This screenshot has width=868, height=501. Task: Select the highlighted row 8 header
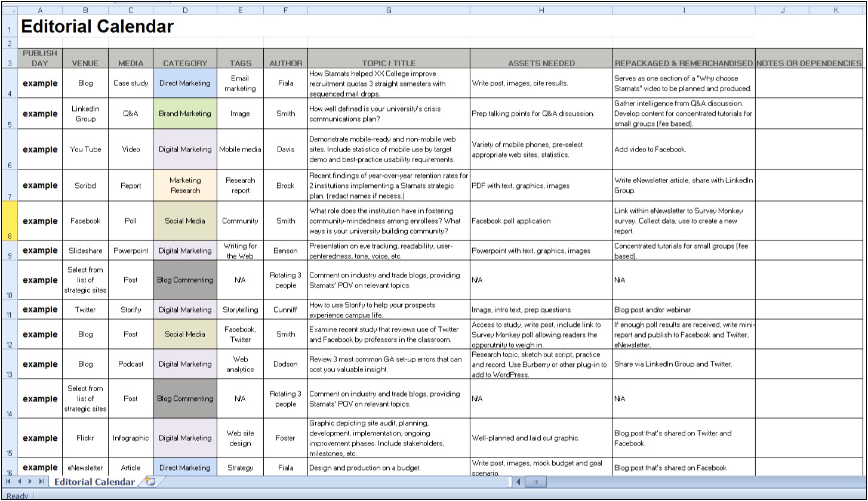[x=9, y=221]
